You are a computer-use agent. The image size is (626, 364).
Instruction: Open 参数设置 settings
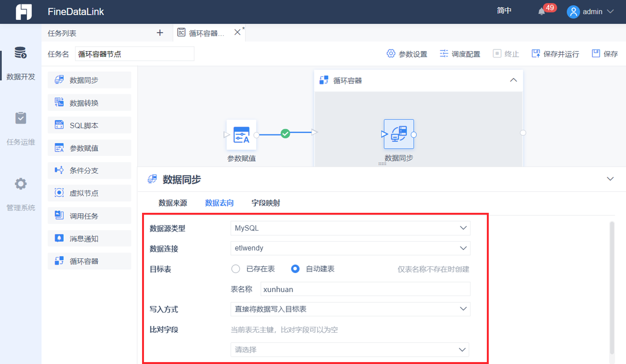click(407, 54)
